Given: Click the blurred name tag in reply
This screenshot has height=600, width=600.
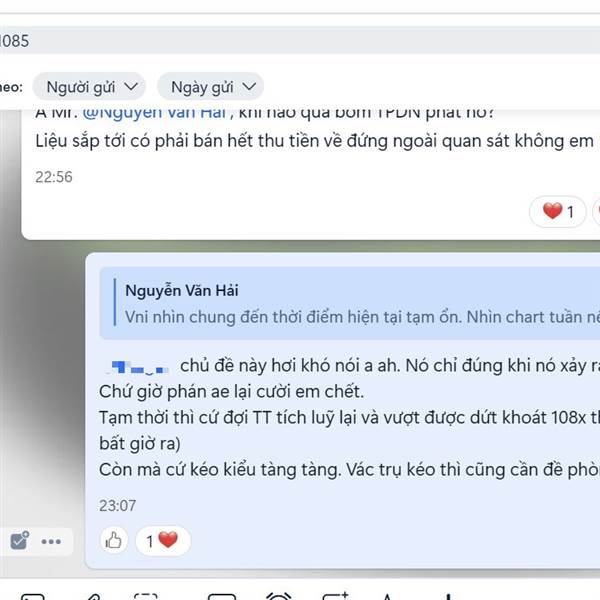Looking at the screenshot, I should click(139, 367).
